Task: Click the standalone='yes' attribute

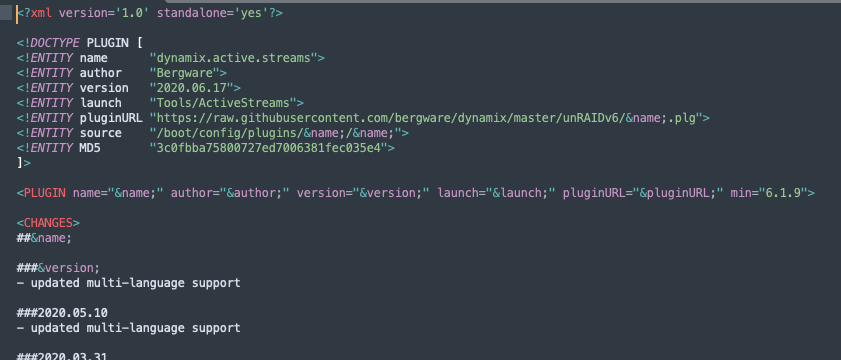Action: click(x=212, y=13)
